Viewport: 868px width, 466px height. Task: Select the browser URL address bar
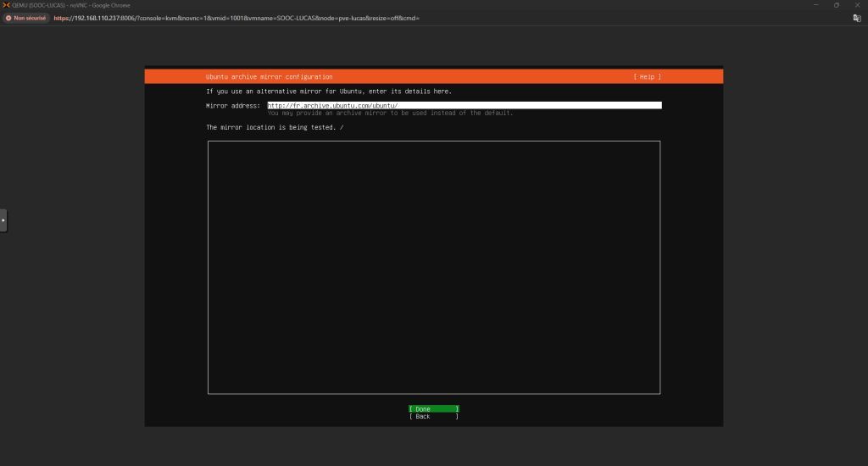tap(237, 18)
